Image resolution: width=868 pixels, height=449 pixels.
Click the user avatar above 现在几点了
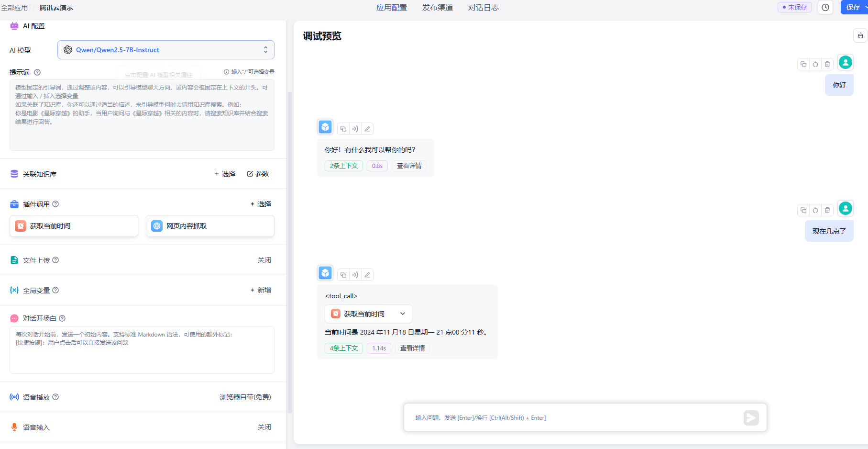pos(846,208)
